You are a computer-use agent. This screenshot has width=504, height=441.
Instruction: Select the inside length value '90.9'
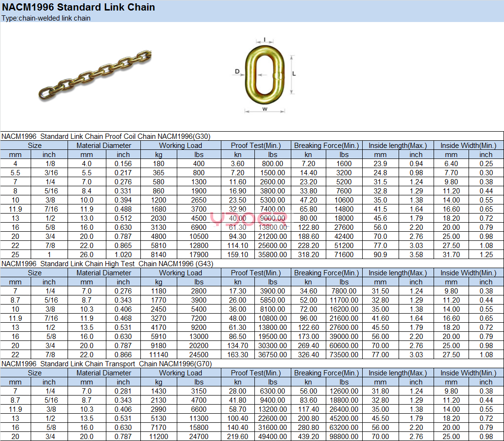pyautogui.click(x=380, y=255)
